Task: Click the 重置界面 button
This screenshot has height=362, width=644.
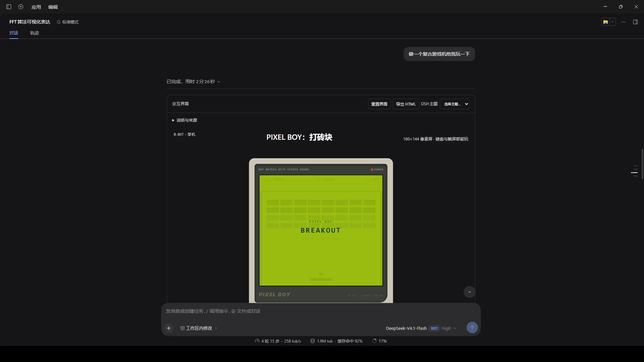Action: point(379,104)
